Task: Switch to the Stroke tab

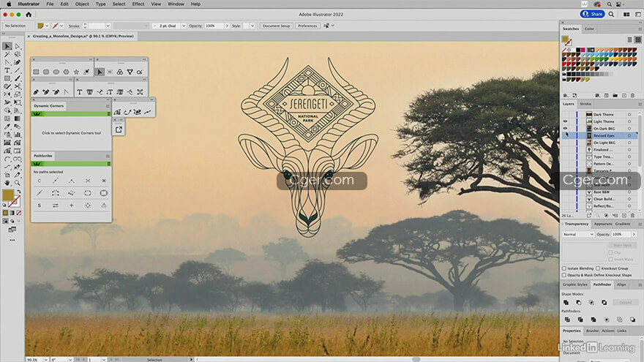Action: click(585, 104)
